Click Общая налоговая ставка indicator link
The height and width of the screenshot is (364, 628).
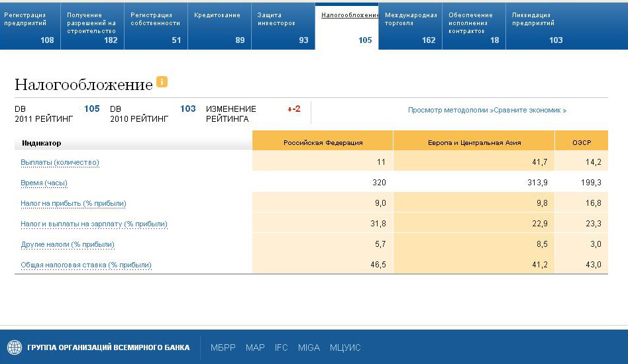point(86,265)
